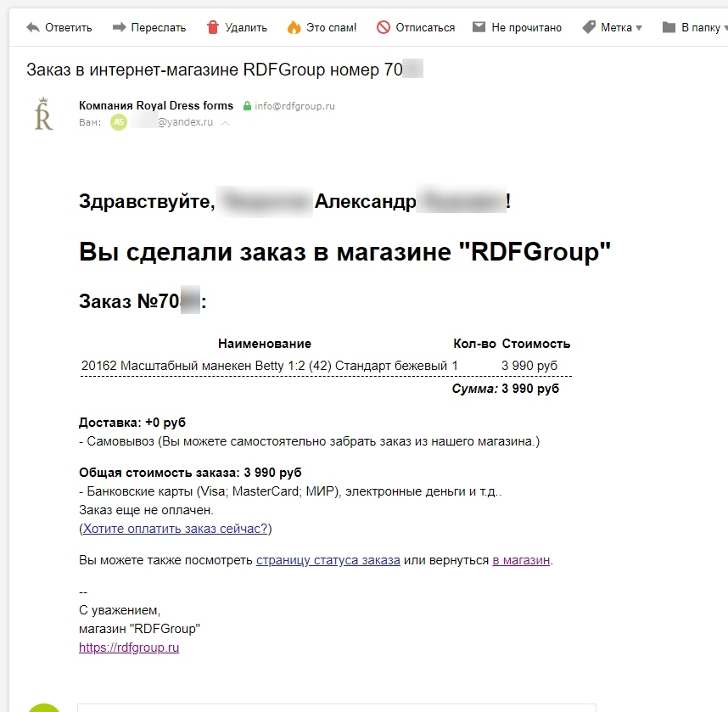
Task: Click the folder icon in toolbar
Action: click(x=669, y=27)
